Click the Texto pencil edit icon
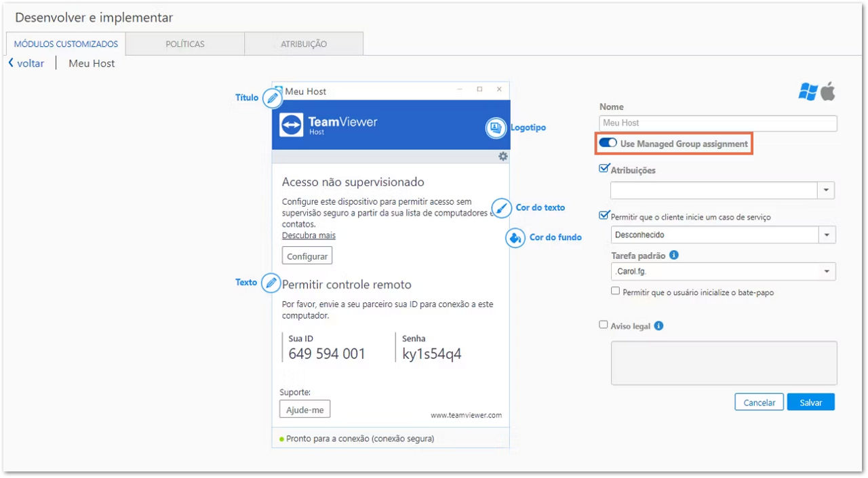This screenshot has height=478, width=868. [271, 283]
